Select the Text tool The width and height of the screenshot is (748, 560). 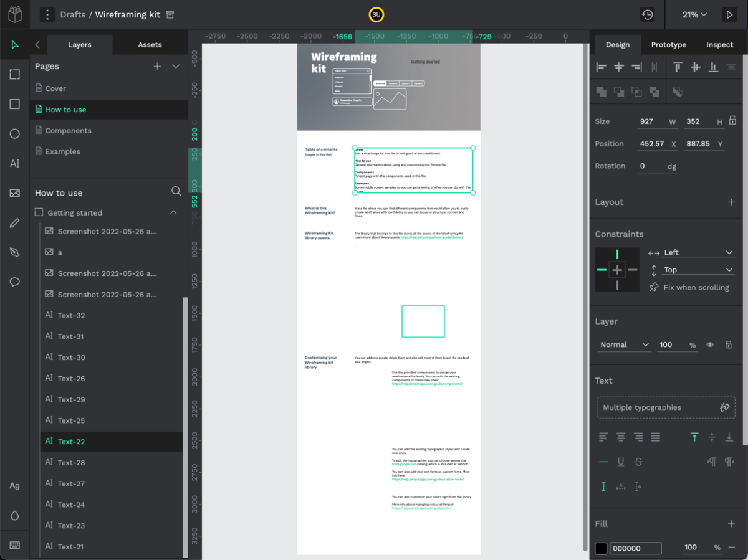click(x=15, y=164)
